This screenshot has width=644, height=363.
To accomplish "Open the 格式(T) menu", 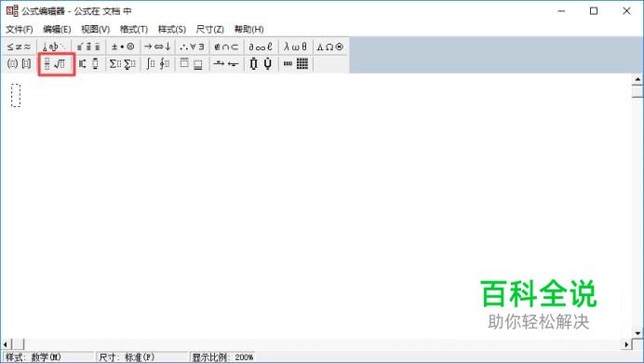I will [x=134, y=29].
